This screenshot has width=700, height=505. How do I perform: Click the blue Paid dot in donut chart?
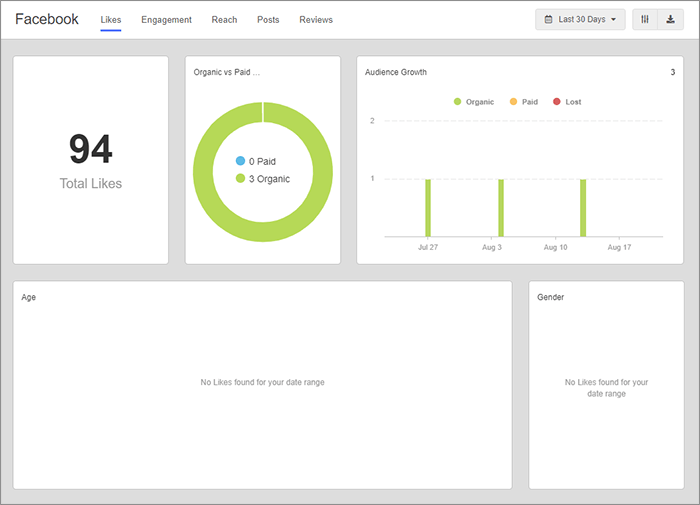pyautogui.click(x=240, y=161)
